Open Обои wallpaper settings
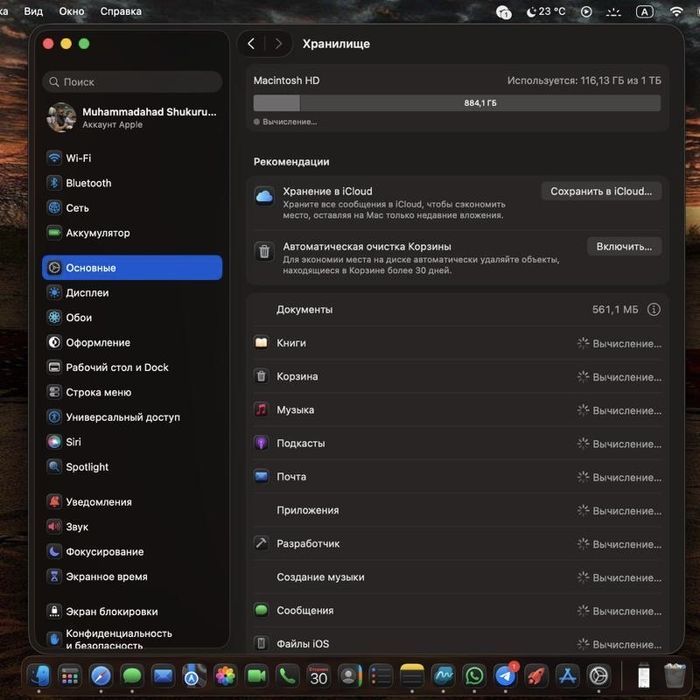Viewport: 700px width, 700px height. point(132,318)
